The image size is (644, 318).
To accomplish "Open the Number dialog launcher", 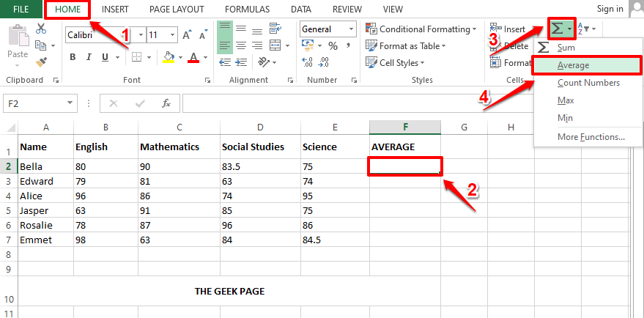I will [x=354, y=81].
